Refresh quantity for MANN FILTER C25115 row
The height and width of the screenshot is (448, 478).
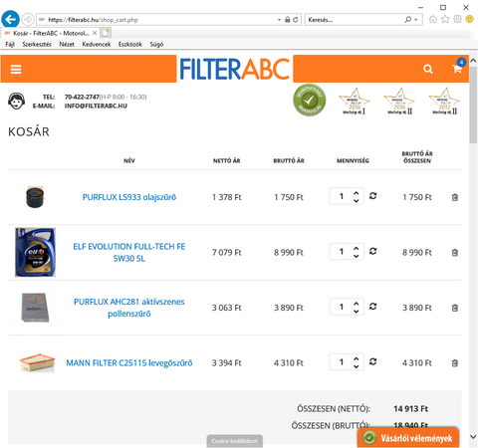tap(372, 361)
